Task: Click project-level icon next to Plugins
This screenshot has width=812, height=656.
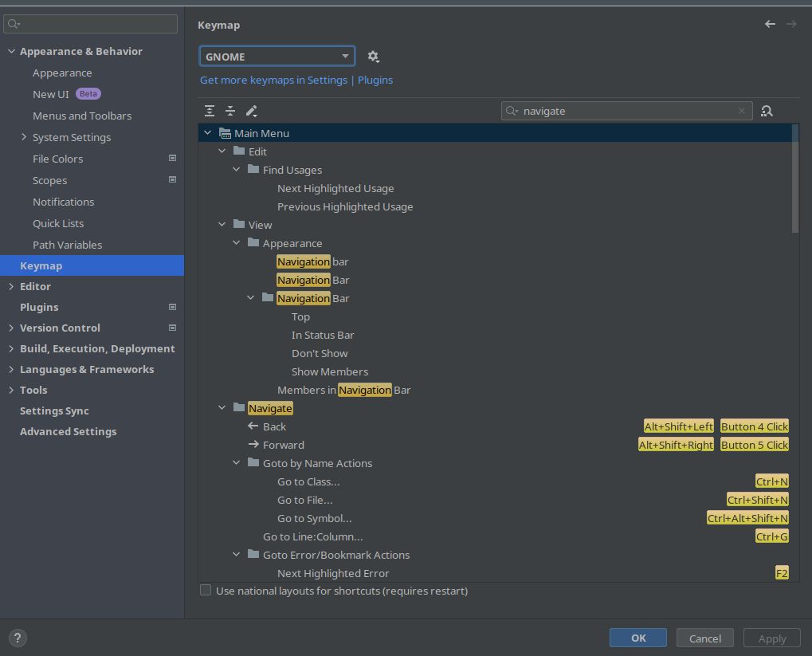Action: click(172, 307)
